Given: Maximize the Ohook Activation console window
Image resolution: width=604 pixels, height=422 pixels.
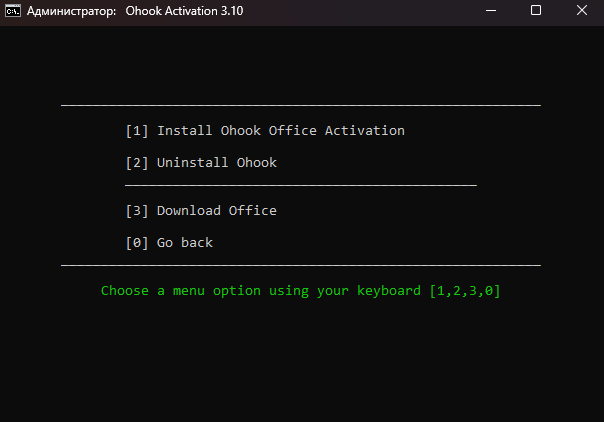Looking at the screenshot, I should click(536, 11).
